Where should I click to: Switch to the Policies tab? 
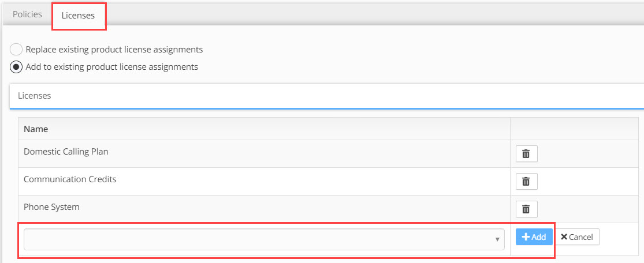tap(27, 14)
